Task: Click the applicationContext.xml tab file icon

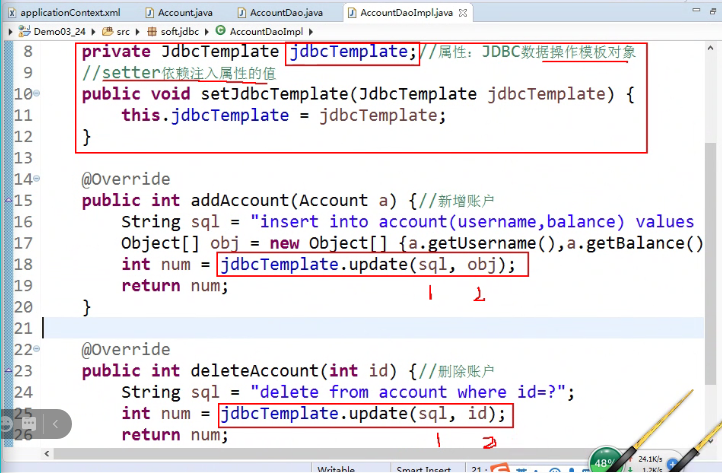Action: click(x=12, y=12)
